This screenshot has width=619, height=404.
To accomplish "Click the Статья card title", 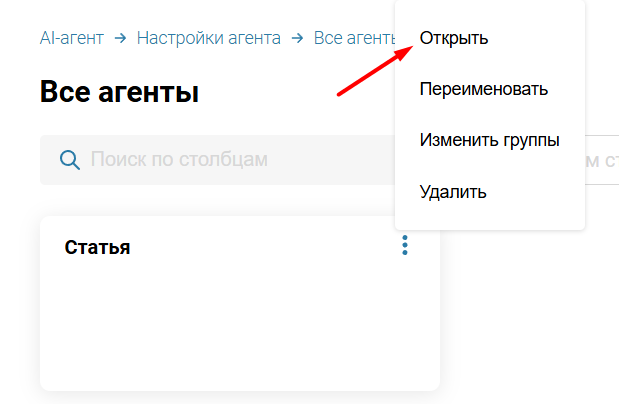I will (97, 247).
